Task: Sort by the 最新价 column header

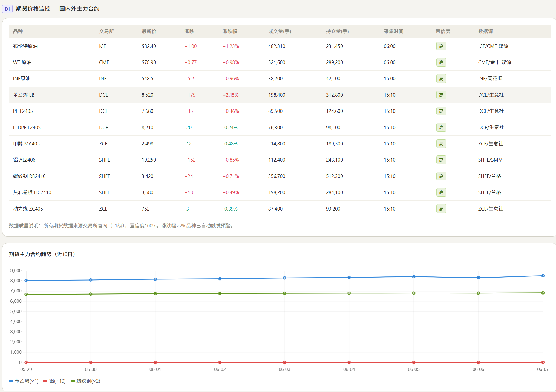Action: coord(149,31)
